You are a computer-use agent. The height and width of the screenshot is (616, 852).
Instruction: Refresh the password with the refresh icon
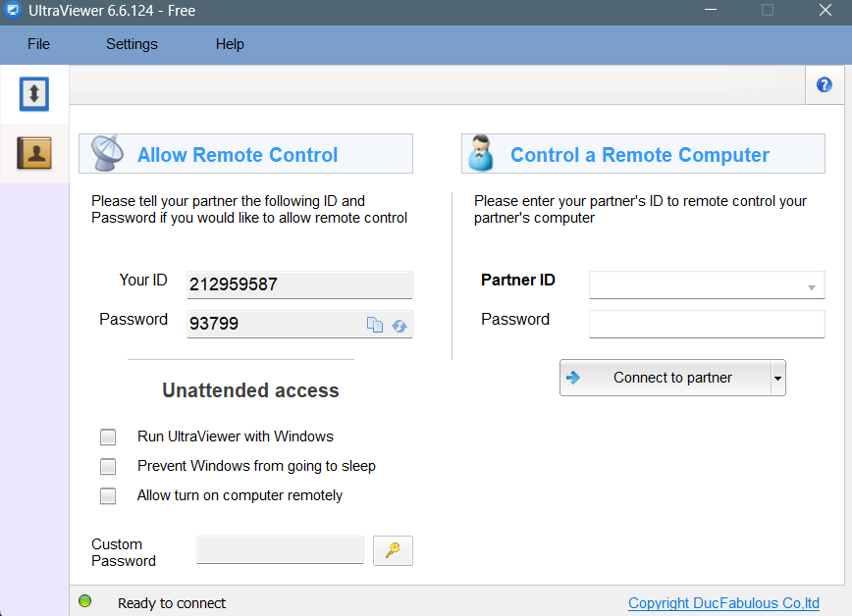[x=399, y=326]
